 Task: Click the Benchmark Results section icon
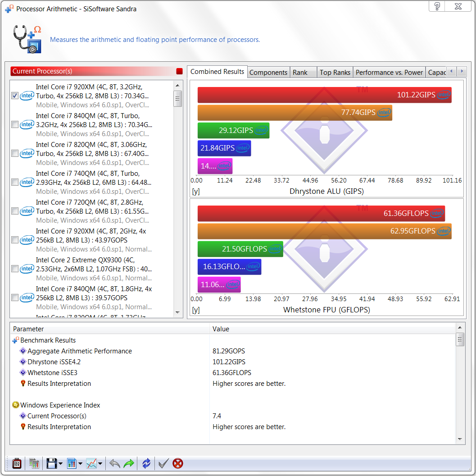click(16, 340)
